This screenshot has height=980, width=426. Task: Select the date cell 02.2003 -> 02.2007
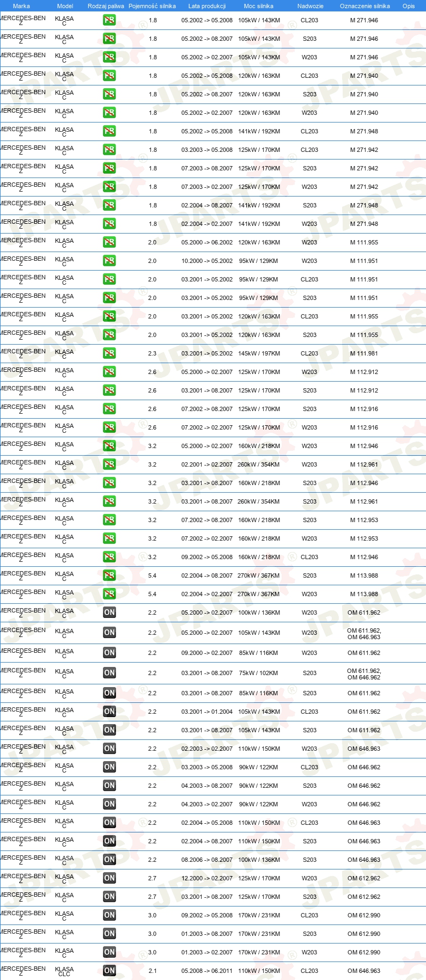tap(207, 749)
